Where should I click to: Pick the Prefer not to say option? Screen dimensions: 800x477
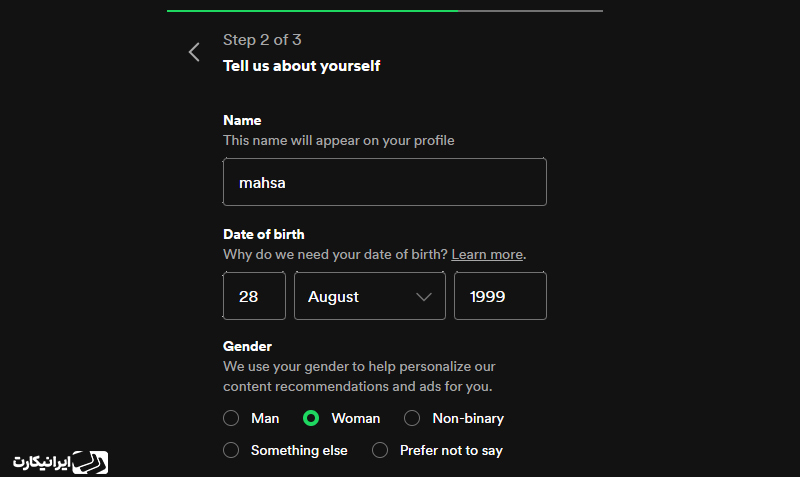pyautogui.click(x=380, y=450)
